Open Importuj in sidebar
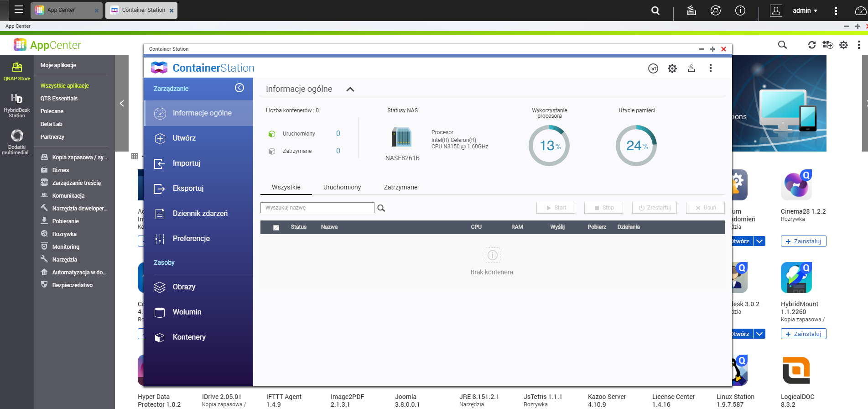This screenshot has width=868, height=409. click(198, 163)
